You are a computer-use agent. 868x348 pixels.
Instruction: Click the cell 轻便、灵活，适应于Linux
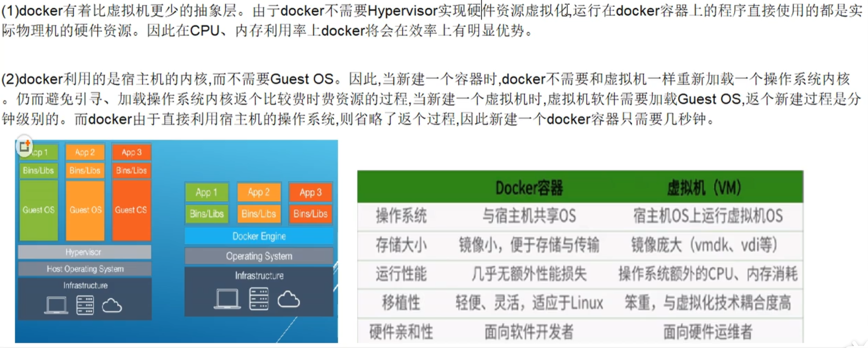click(529, 302)
